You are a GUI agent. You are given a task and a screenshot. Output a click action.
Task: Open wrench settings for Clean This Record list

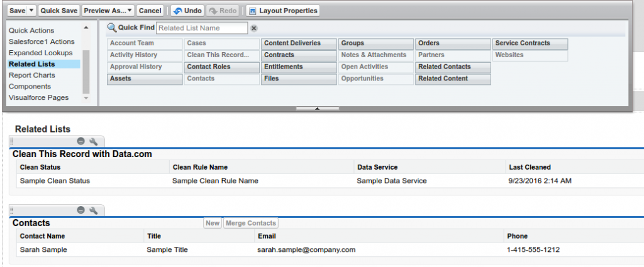(93, 141)
